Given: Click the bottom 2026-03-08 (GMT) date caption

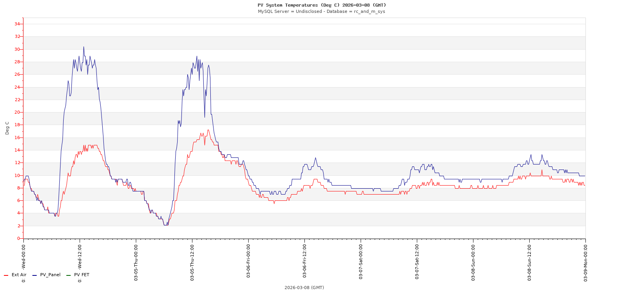Looking at the screenshot, I should [x=304, y=288].
